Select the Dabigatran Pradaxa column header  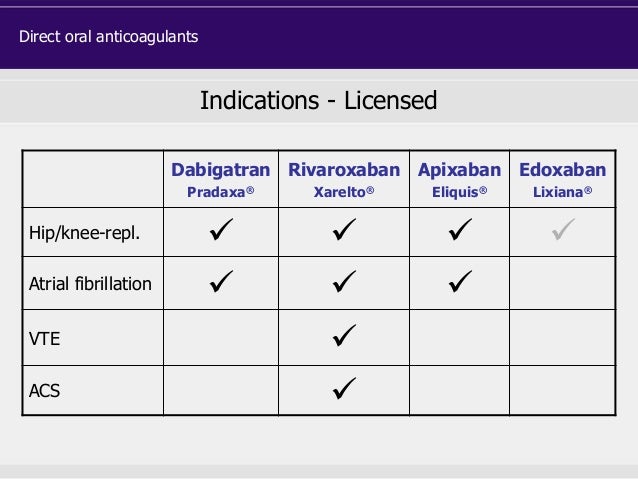[x=221, y=179]
